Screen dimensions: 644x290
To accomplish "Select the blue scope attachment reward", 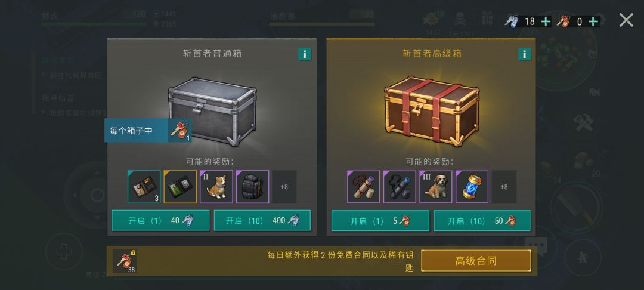I will tap(400, 187).
